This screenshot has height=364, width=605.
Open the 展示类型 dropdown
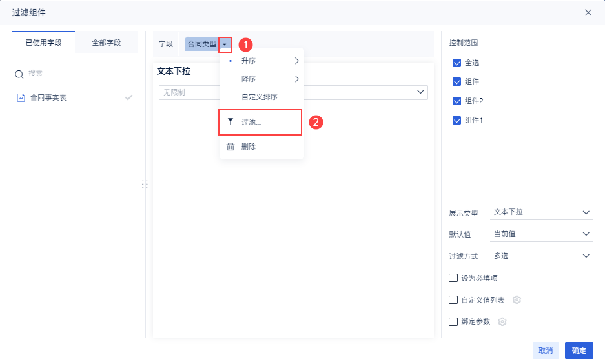[541, 212]
